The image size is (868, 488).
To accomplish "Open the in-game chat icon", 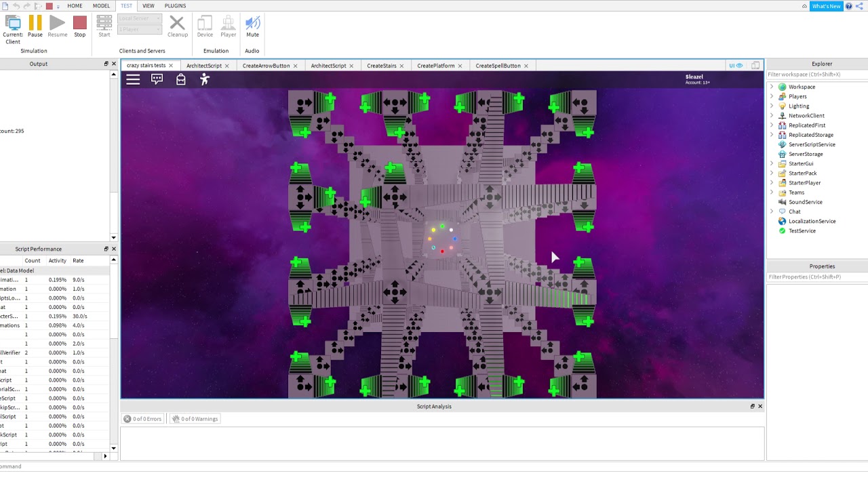I will [157, 79].
